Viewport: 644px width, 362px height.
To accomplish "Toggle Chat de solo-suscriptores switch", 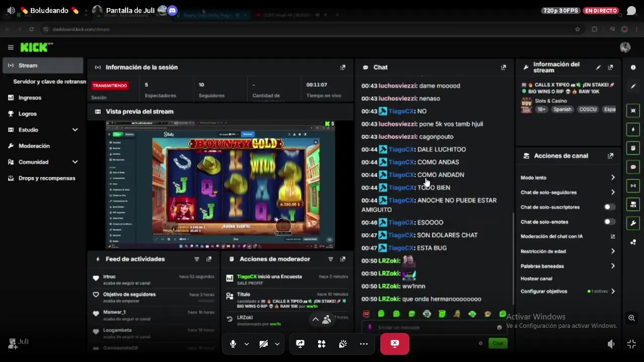I will 609,207.
